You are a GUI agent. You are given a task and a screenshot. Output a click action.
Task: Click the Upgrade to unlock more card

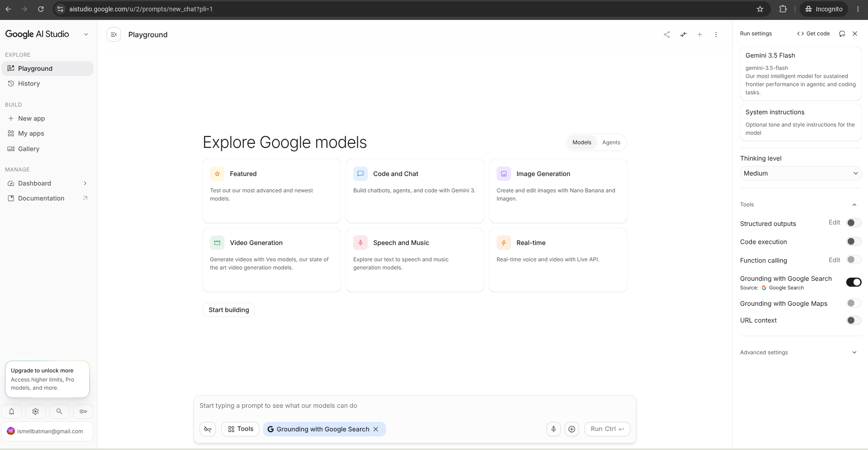[x=47, y=379]
